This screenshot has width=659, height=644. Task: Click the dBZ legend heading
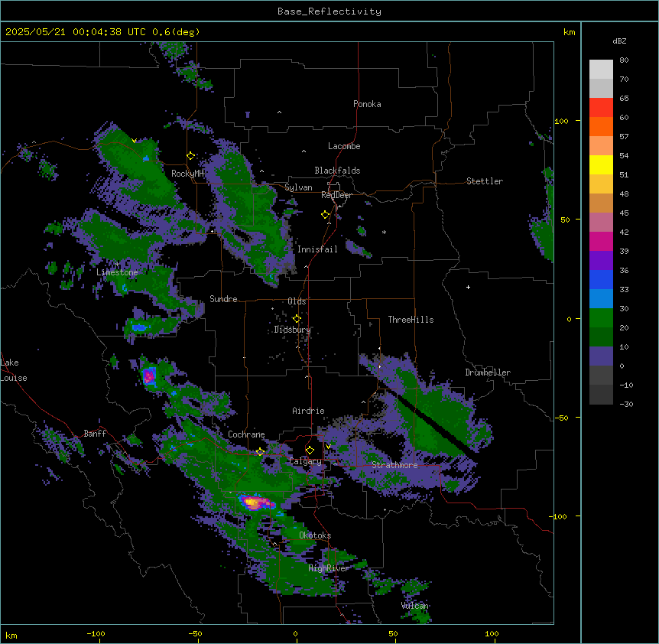(619, 41)
